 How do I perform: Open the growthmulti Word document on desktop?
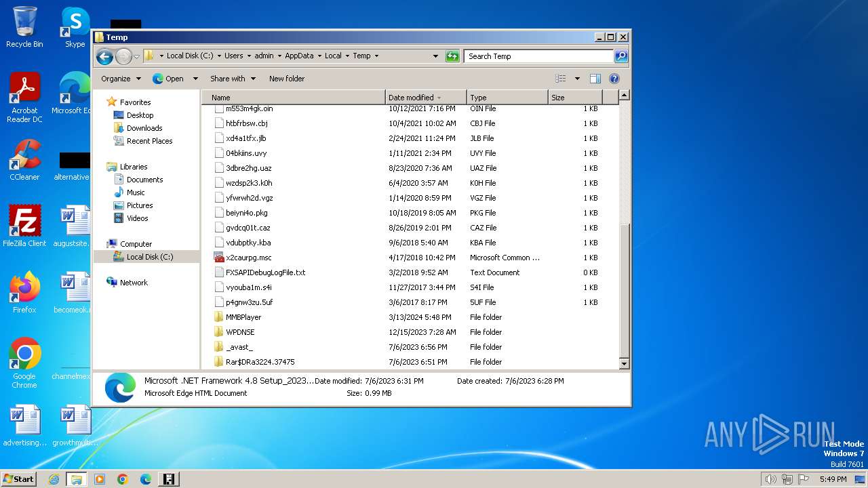pos(75,426)
